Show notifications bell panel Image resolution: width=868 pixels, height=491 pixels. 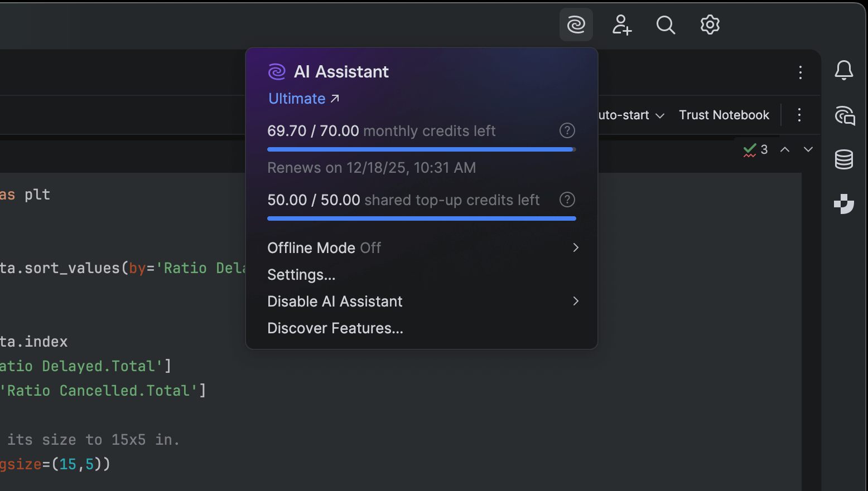[844, 70]
